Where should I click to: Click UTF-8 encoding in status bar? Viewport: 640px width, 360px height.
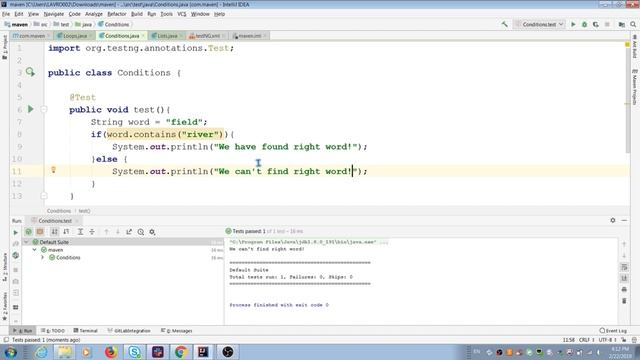[x=607, y=340]
